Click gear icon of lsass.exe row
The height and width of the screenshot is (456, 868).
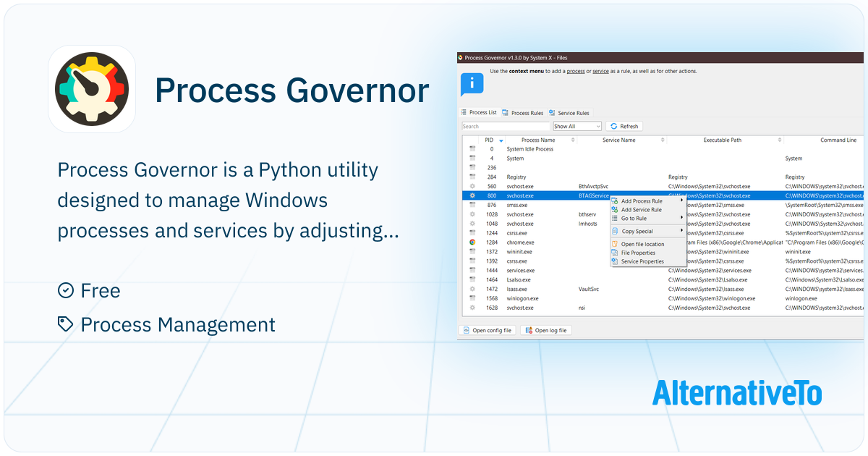pos(472,289)
